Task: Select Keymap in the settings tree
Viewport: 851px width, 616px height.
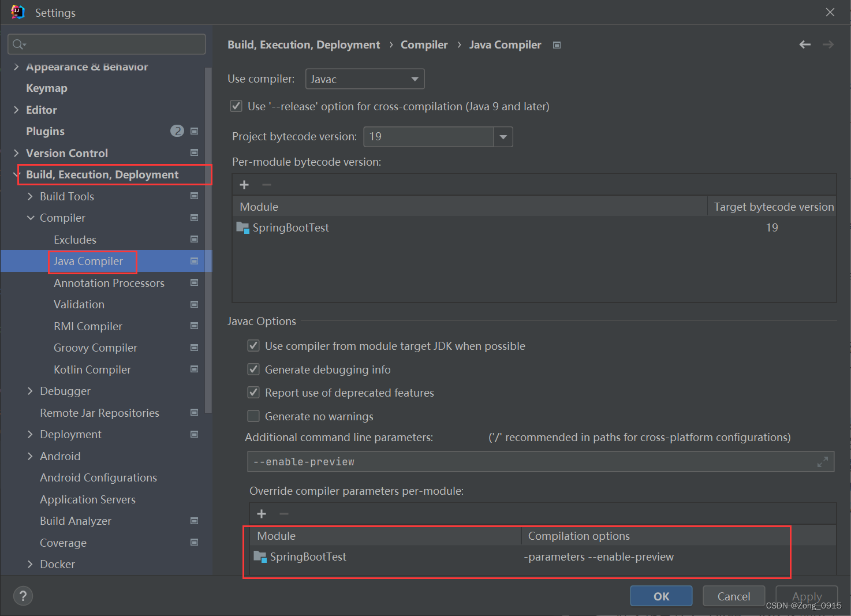Action: (x=47, y=88)
